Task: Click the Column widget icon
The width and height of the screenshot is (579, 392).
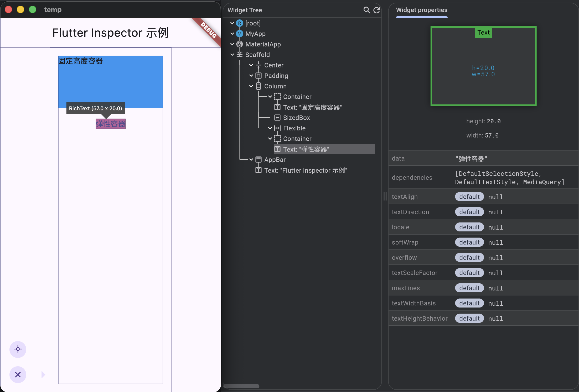Action: point(259,86)
